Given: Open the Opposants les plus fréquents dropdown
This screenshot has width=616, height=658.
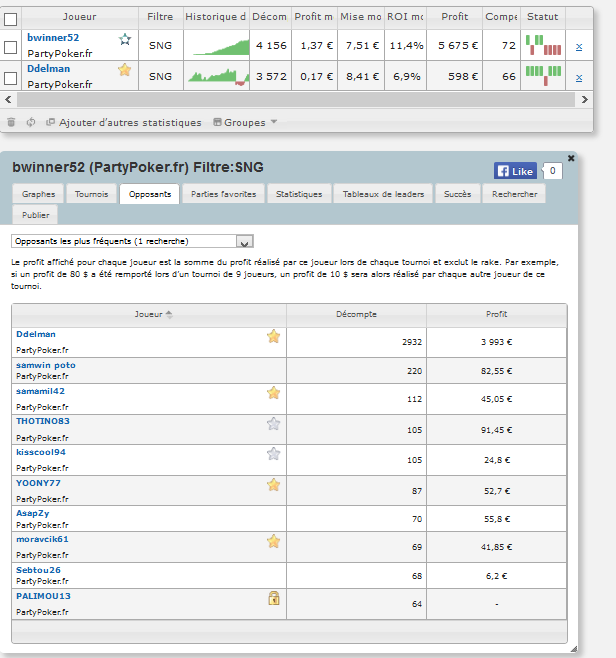Looking at the screenshot, I should (x=132, y=241).
